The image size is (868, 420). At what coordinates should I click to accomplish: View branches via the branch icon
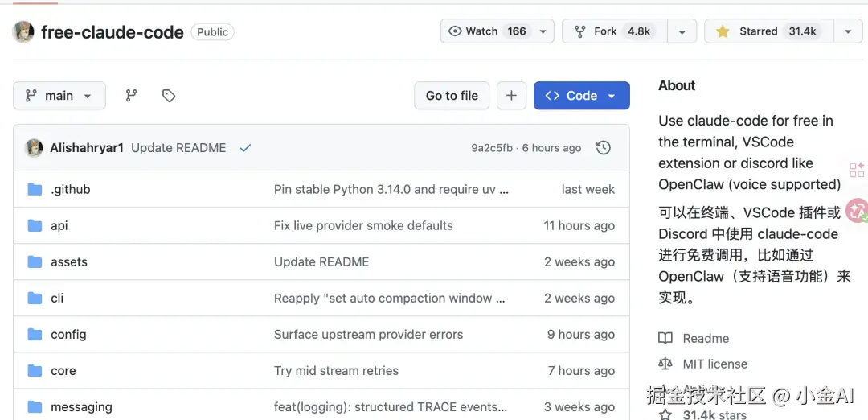coord(131,95)
